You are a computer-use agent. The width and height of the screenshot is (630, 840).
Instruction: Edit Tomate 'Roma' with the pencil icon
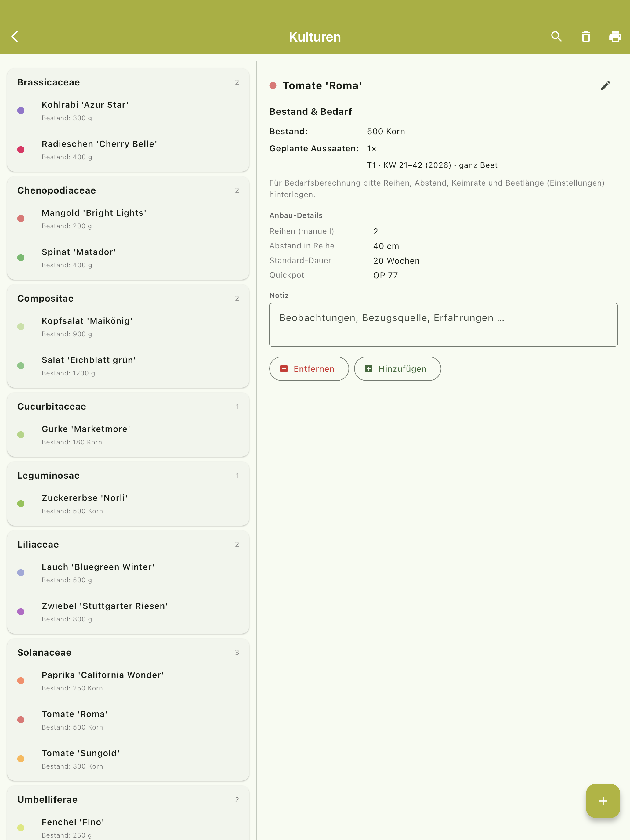click(605, 86)
